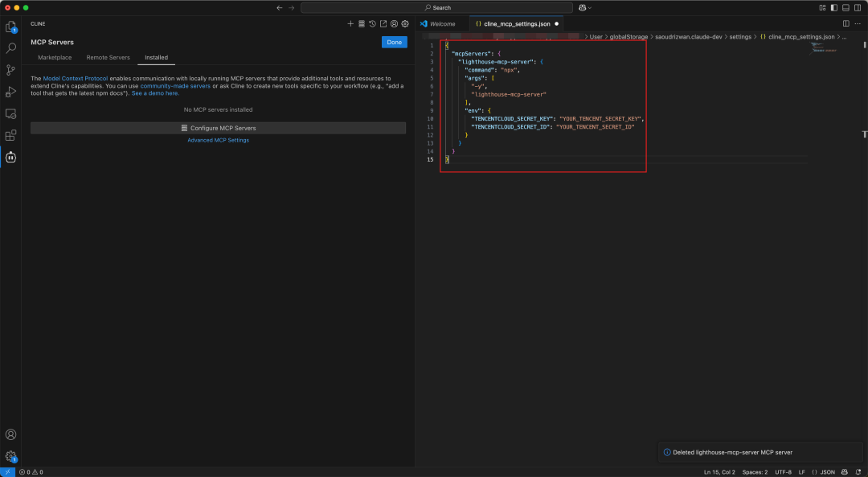The width and height of the screenshot is (868, 477).
Task: Change language mode via JSON status item
Action: [823, 472]
